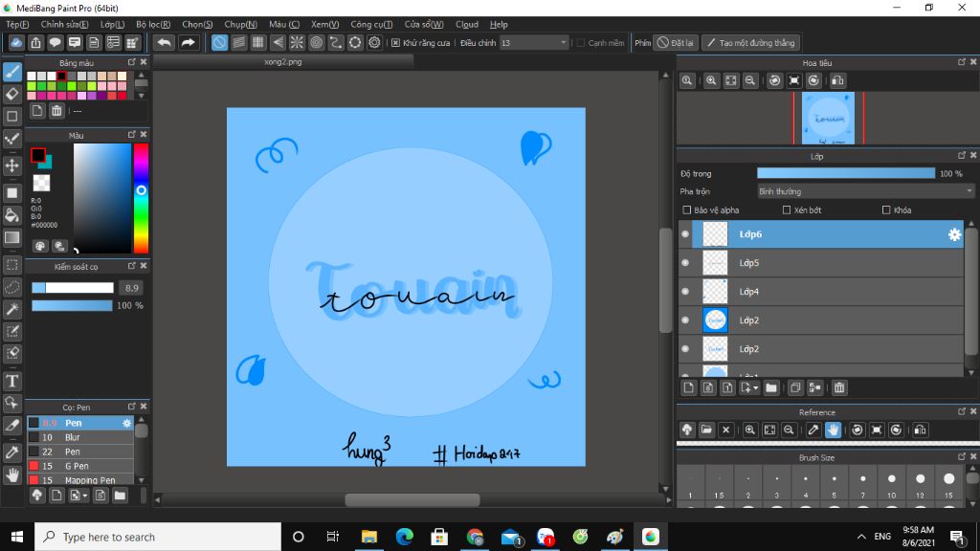Zoom out on the navigator preview
The image size is (980, 551).
pyautogui.click(x=750, y=80)
